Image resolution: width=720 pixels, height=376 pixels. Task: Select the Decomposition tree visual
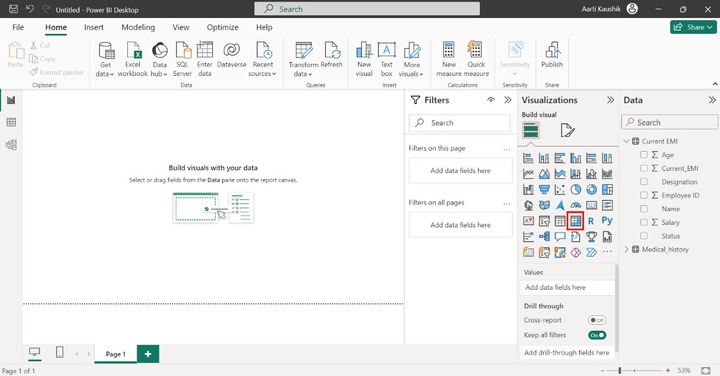pos(544,237)
